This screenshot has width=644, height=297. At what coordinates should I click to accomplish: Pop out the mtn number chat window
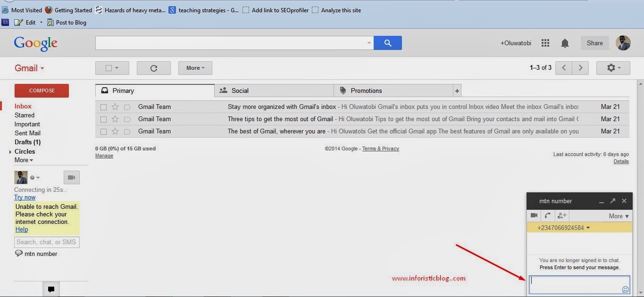(x=612, y=201)
